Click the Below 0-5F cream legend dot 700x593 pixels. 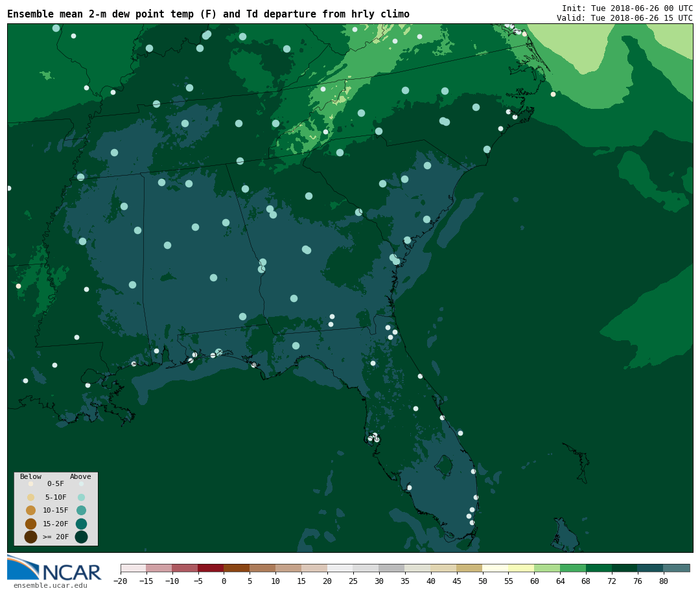pos(31,483)
